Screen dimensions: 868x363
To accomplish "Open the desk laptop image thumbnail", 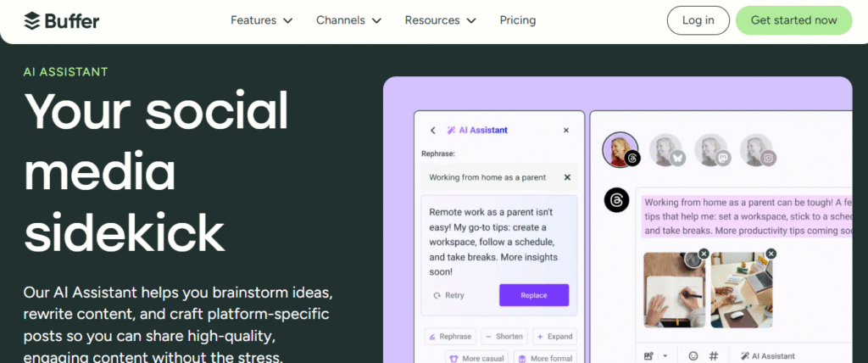I will click(742, 290).
